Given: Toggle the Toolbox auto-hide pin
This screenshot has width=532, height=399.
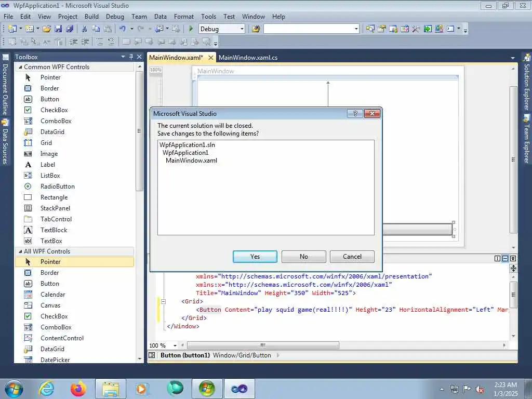Looking at the screenshot, I should pyautogui.click(x=131, y=57).
